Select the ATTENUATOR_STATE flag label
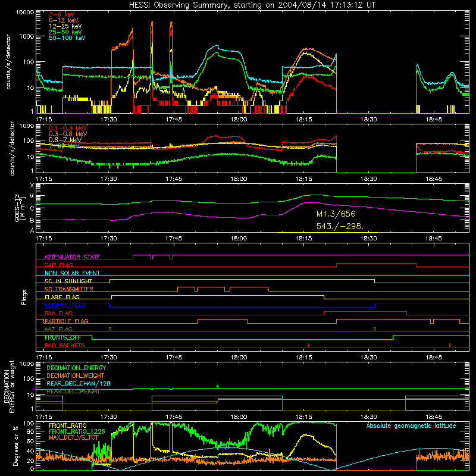Viewport: 476px width, 476px height. pyautogui.click(x=72, y=257)
